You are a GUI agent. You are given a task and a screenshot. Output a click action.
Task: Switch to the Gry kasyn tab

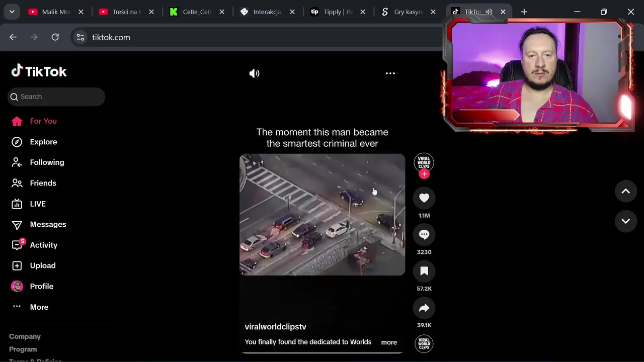click(x=408, y=12)
